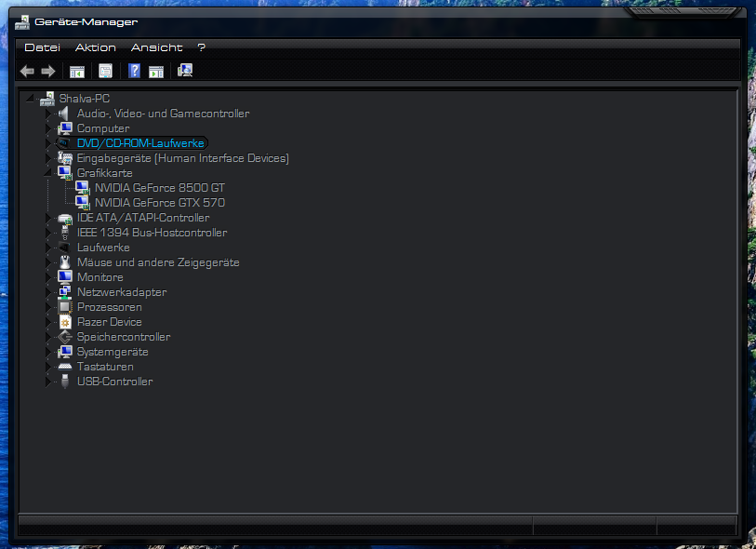The width and height of the screenshot is (756, 549).
Task: Select the Speichercontroller row
Action: (124, 337)
